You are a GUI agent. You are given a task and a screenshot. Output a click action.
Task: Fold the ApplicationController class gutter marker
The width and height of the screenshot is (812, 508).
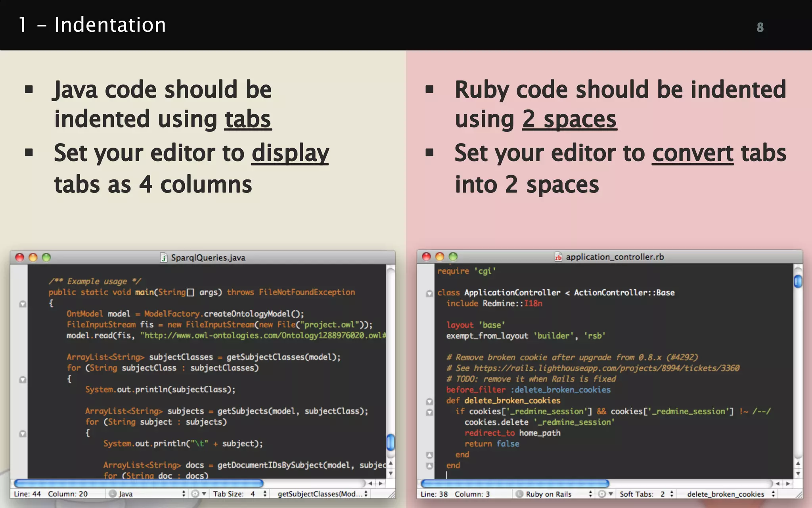429,293
